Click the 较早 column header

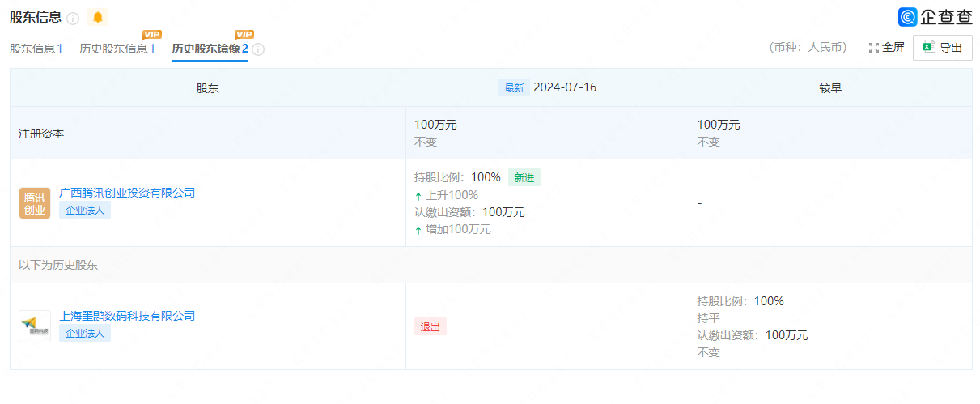pos(830,87)
